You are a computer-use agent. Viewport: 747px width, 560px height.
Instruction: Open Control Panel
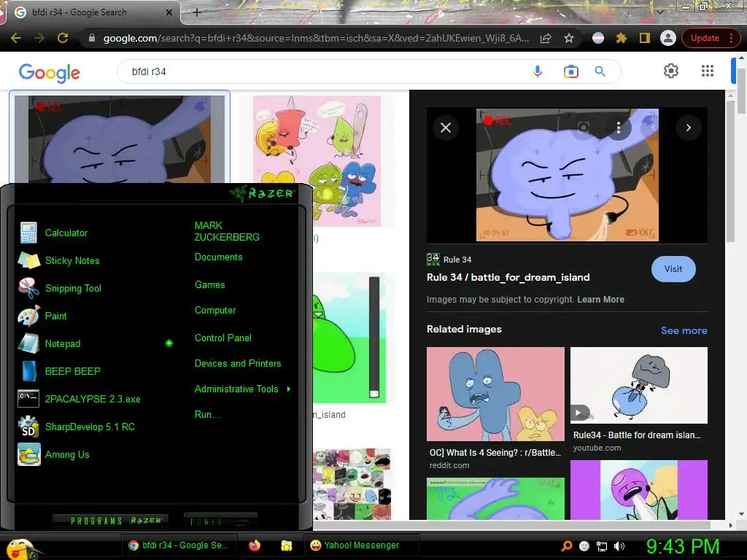223,338
